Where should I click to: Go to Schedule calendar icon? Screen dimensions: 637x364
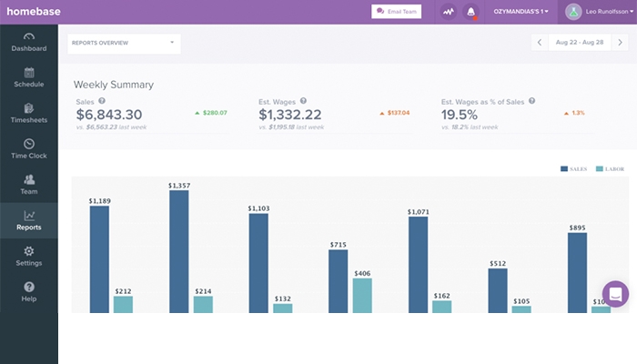click(29, 73)
